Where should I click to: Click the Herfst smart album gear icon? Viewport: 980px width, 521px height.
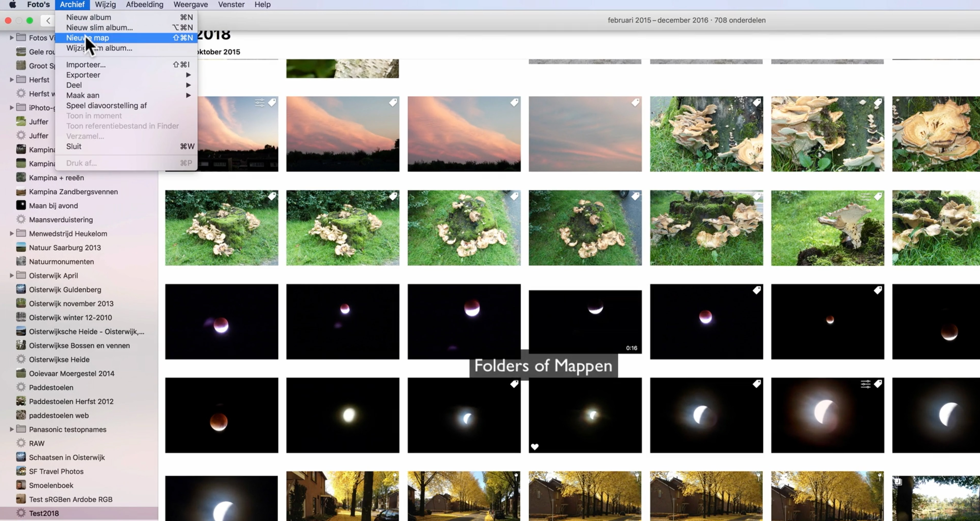pyautogui.click(x=21, y=93)
